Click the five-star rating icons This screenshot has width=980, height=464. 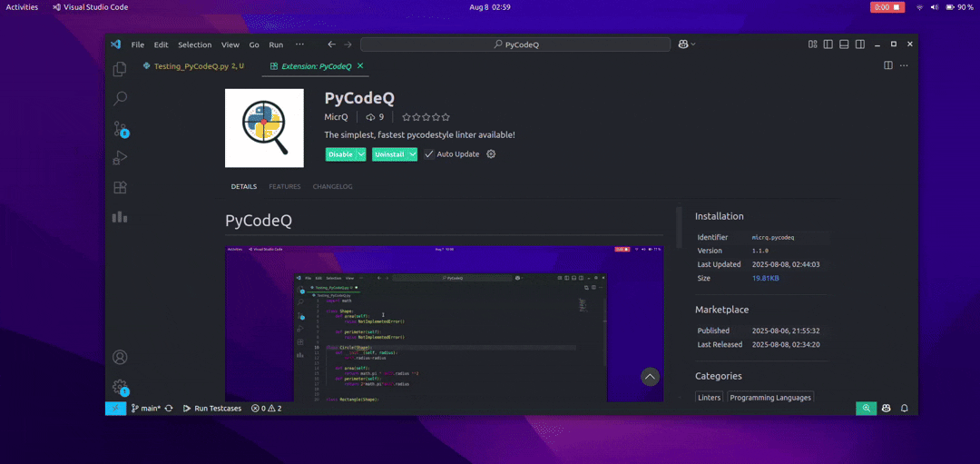point(426,117)
